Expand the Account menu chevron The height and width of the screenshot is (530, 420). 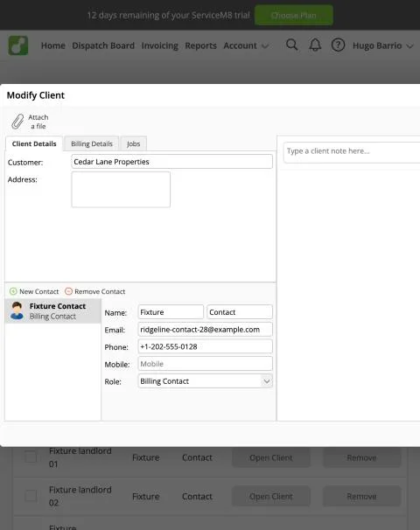265,46
